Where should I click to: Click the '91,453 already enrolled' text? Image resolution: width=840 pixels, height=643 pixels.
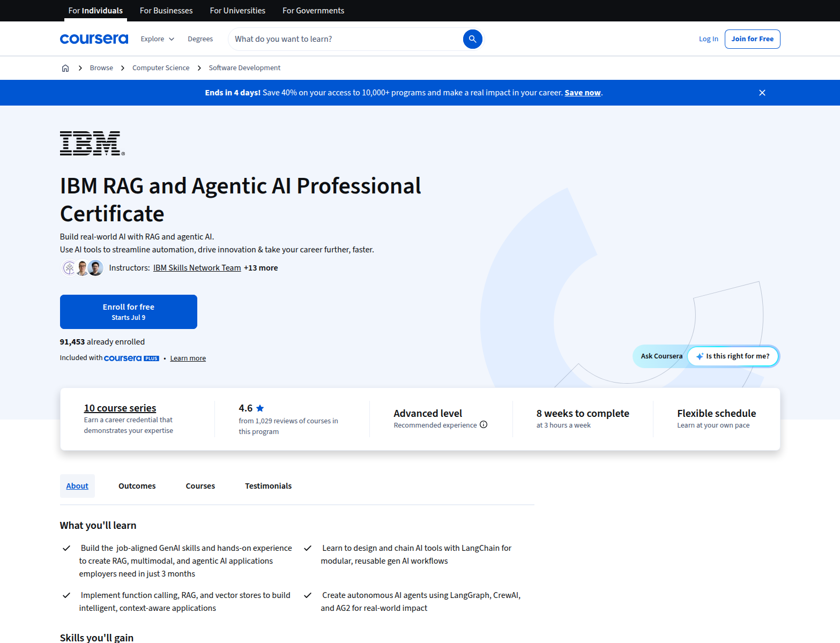pos(102,342)
